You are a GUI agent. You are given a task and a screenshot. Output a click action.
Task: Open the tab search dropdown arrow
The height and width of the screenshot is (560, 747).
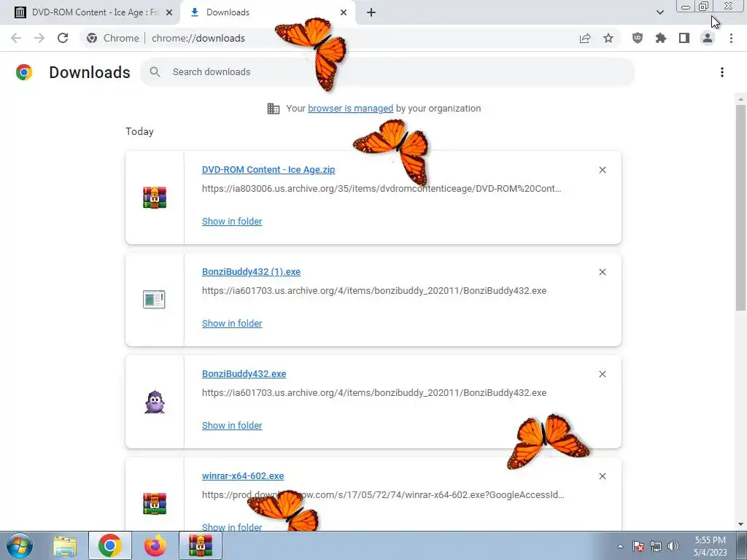[659, 12]
